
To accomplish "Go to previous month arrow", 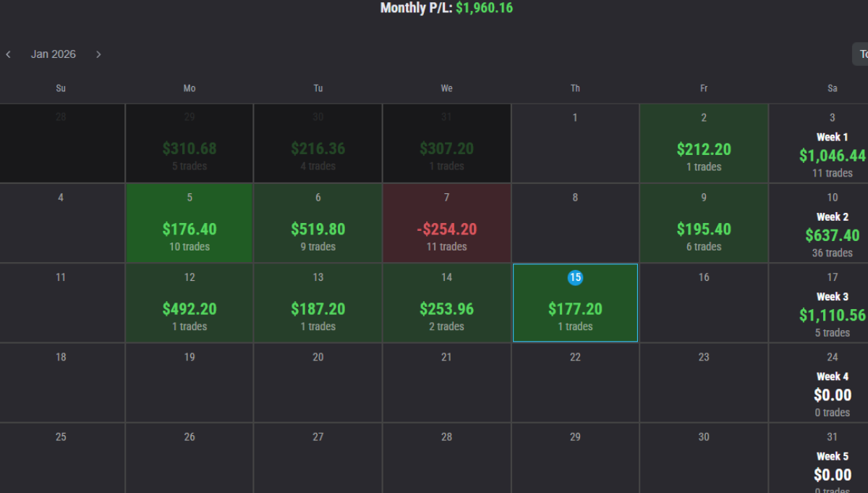I will (x=8, y=54).
